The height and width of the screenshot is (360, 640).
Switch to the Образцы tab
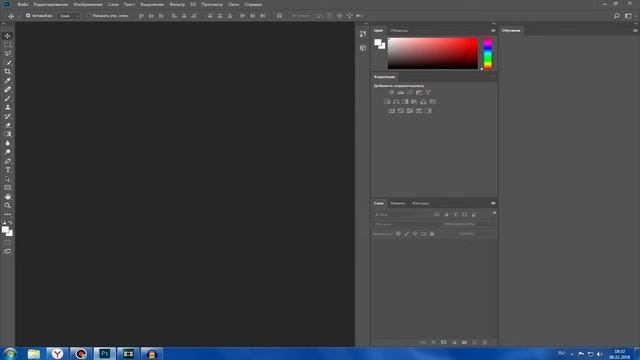(399, 31)
